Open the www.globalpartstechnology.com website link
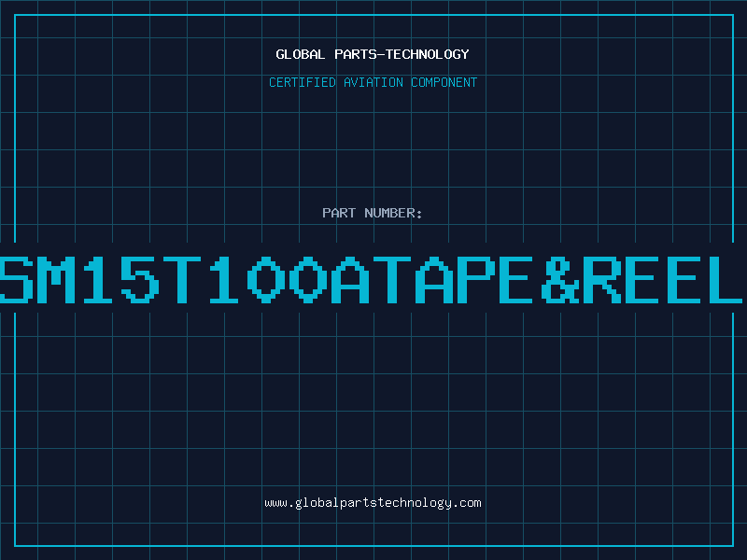Viewport: 747px width, 560px height. pos(373,503)
